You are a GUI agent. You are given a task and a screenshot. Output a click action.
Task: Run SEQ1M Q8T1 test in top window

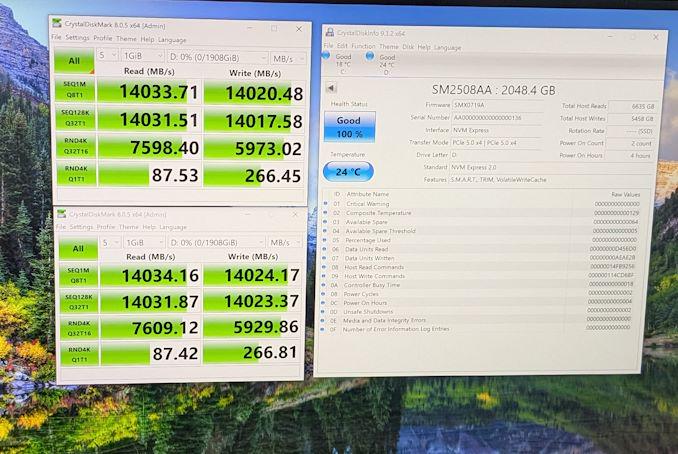click(76, 94)
